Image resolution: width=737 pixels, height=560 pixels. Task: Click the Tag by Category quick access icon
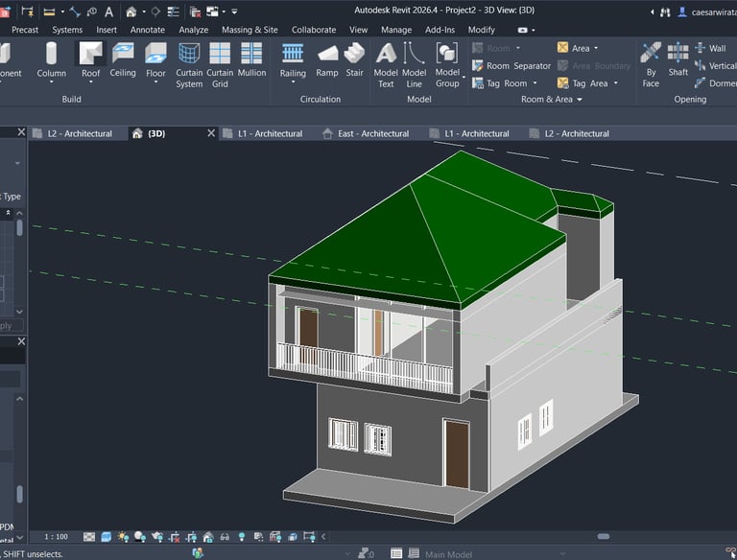(92, 12)
